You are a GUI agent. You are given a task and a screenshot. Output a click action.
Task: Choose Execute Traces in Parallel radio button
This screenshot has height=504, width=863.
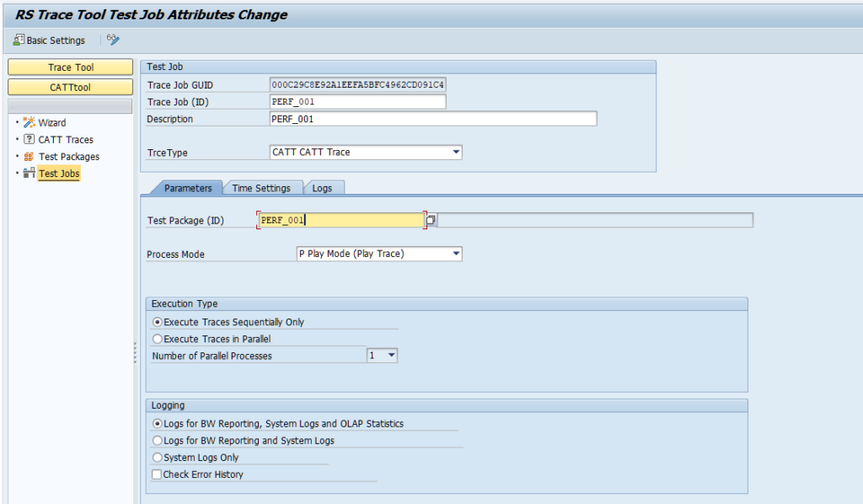157,339
